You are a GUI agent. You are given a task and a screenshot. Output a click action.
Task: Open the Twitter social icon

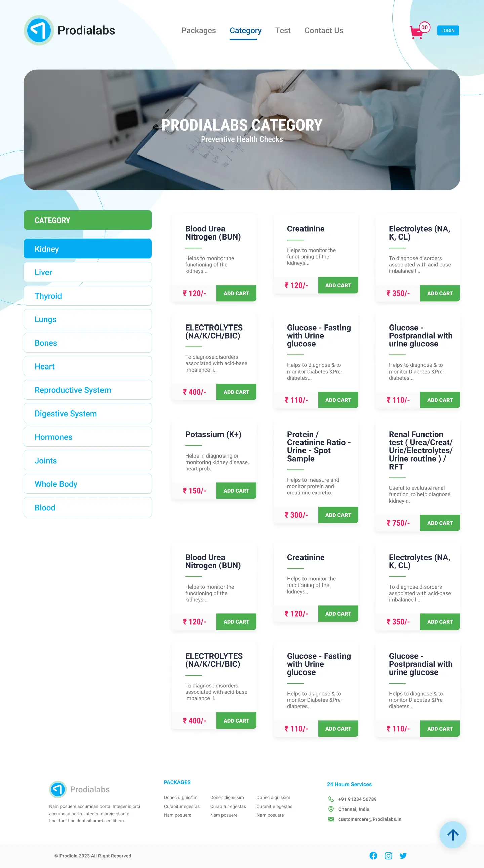click(x=403, y=855)
